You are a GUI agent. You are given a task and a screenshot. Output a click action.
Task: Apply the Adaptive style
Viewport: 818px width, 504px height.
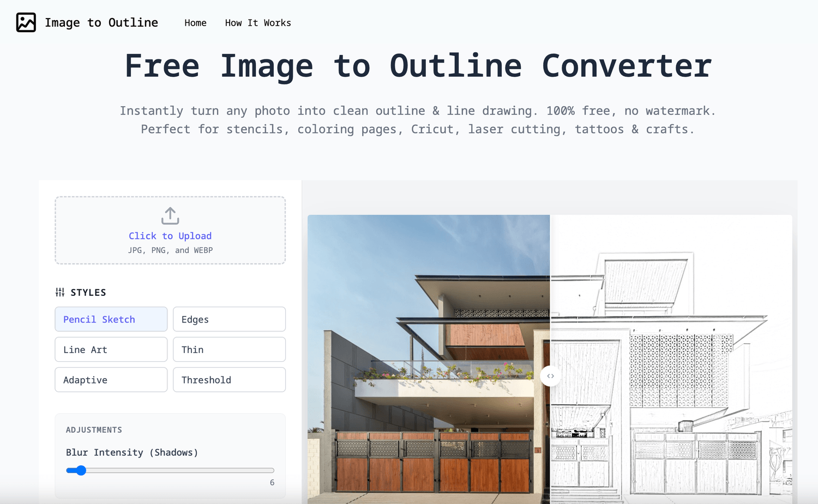pos(111,380)
